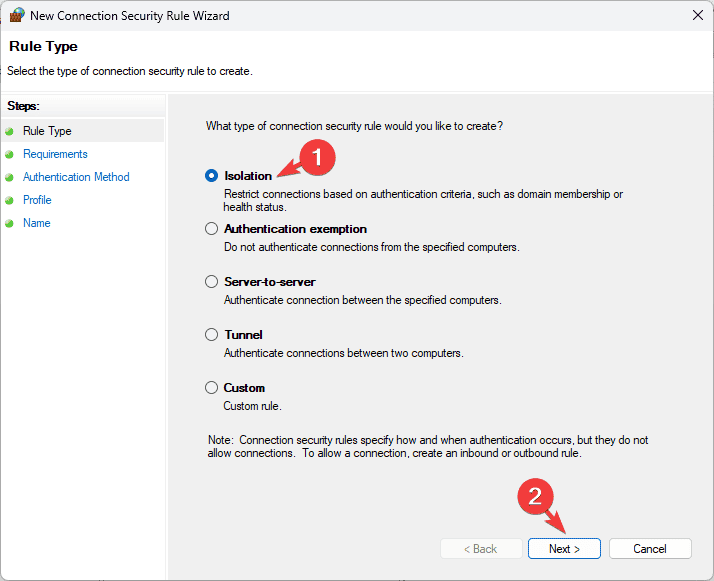Click the green bullet beside Profile
This screenshot has height=581, width=714.
coord(9,200)
